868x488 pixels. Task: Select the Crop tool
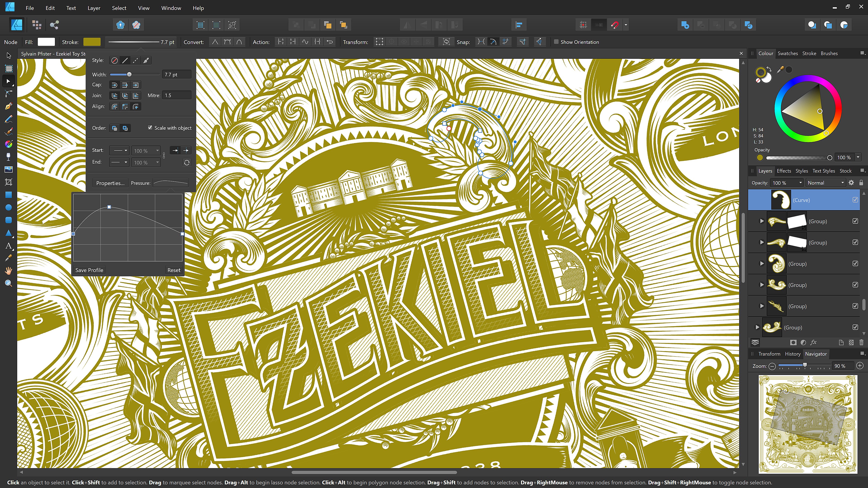[x=9, y=182]
